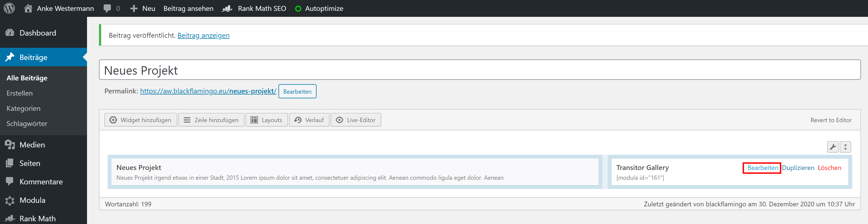Click into the Neues Projekt title field

(479, 70)
